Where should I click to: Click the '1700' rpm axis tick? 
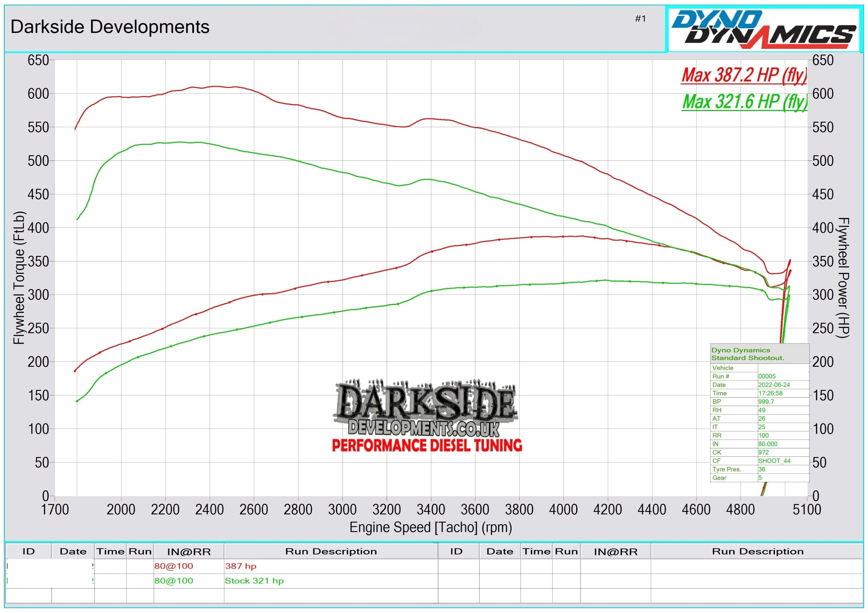(x=55, y=509)
